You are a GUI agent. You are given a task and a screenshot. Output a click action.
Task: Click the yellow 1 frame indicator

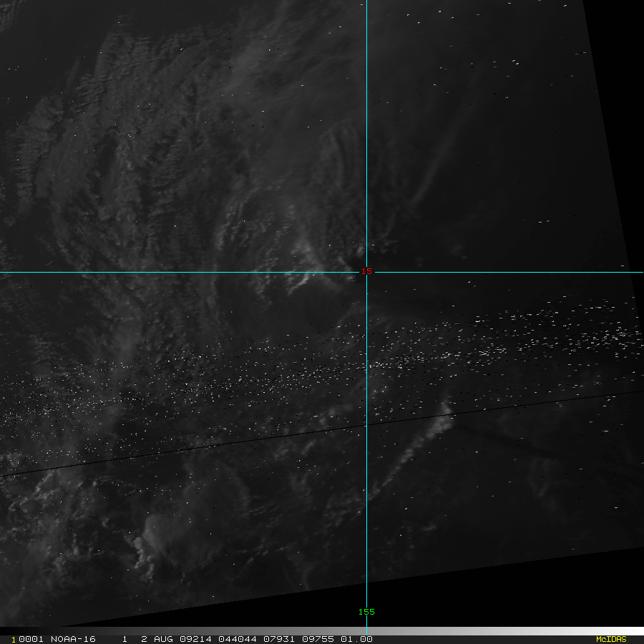13,639
